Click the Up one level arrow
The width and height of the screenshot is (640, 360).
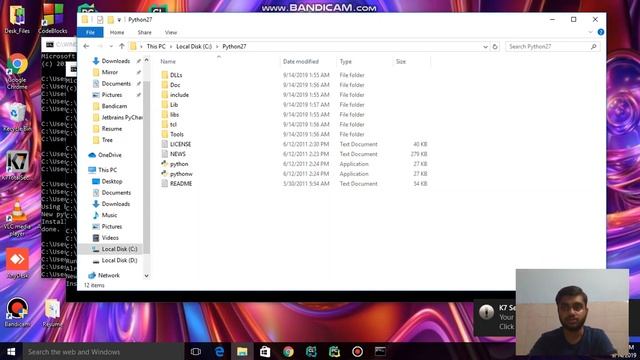(x=122, y=46)
